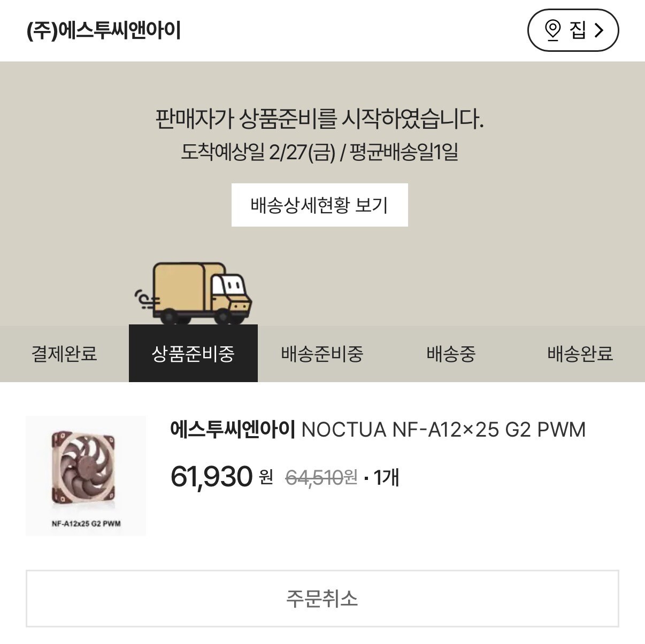
Task: Select the 배송중 status step
Action: (x=451, y=354)
